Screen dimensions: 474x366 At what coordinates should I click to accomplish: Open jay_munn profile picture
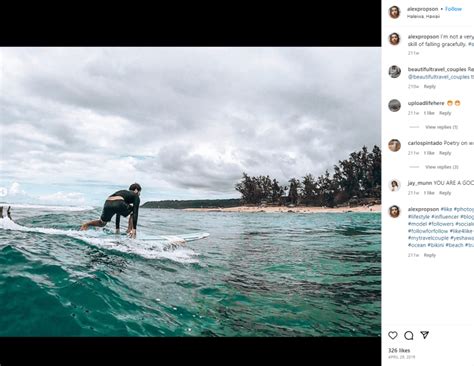pyautogui.click(x=394, y=185)
